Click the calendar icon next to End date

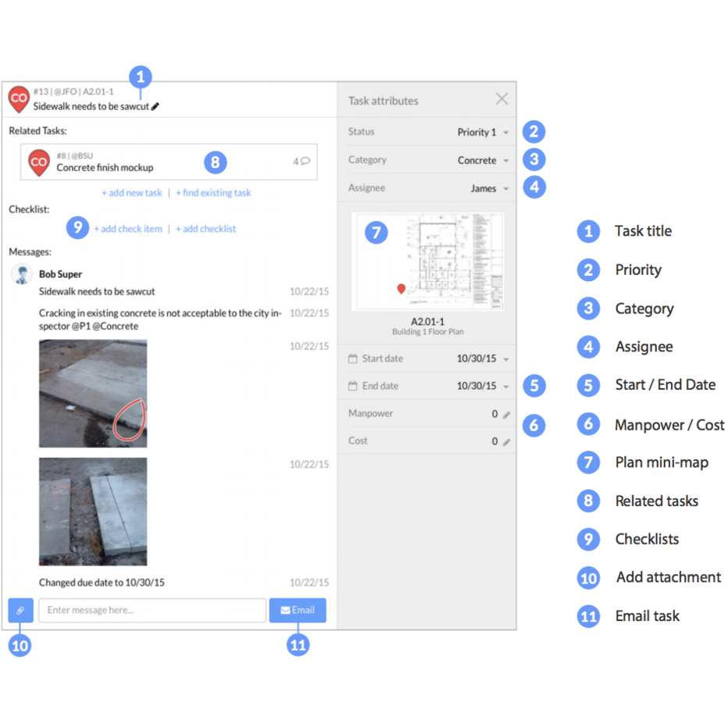353,387
